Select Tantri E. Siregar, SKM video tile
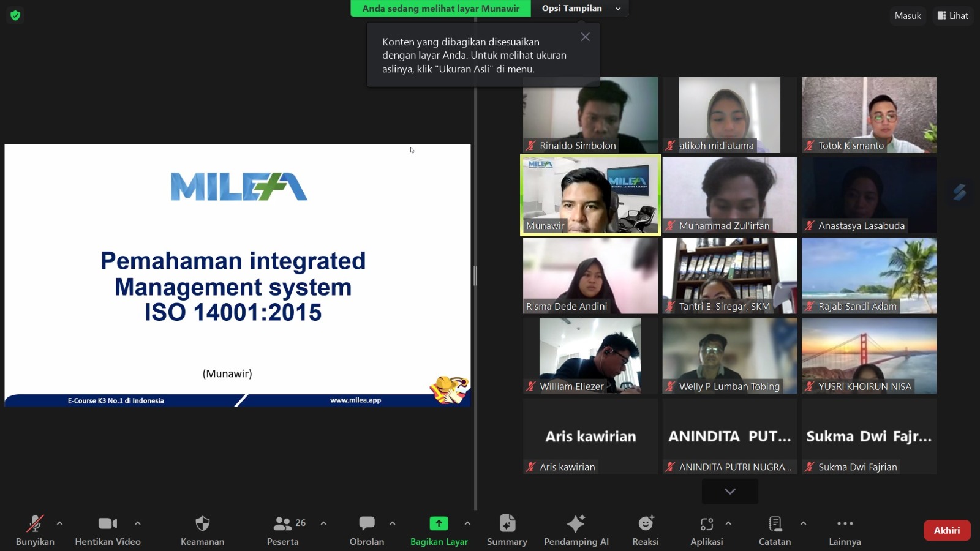980x551 pixels. point(729,275)
